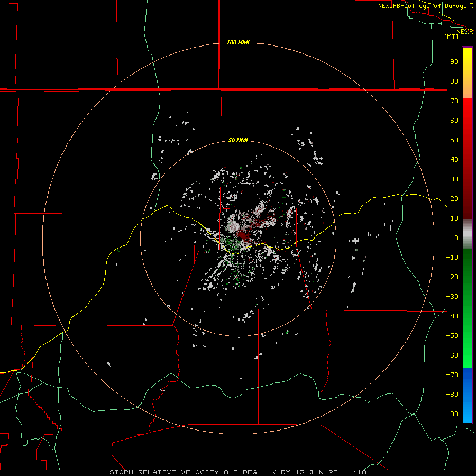Click the 100 NMI range ring label
Screen dimensions: 476x476
click(238, 42)
